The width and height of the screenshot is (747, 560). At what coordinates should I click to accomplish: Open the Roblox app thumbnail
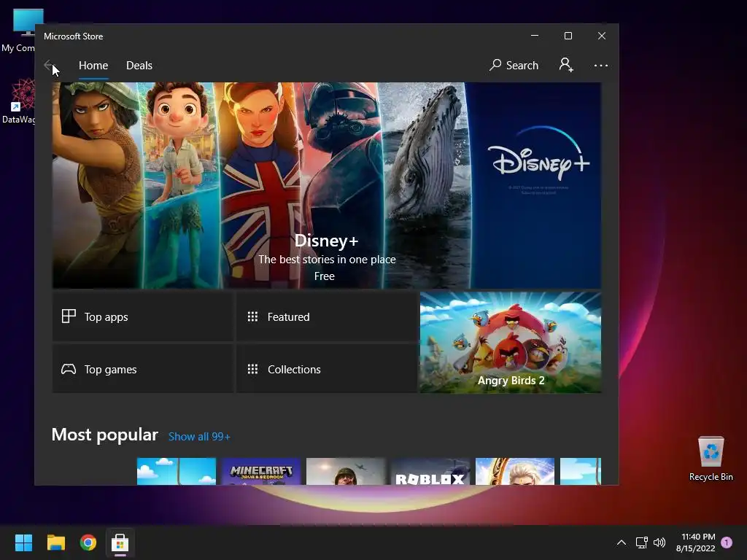[x=430, y=472]
